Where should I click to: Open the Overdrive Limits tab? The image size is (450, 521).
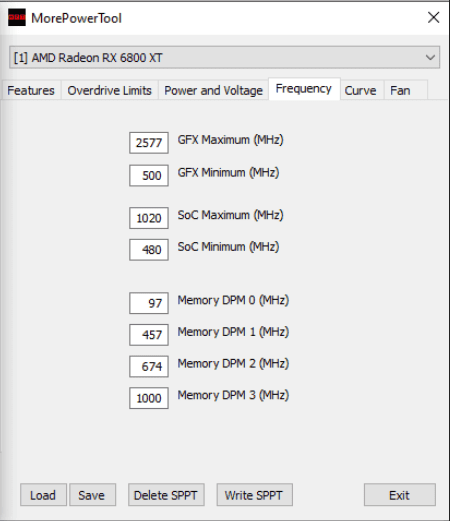[x=109, y=90]
